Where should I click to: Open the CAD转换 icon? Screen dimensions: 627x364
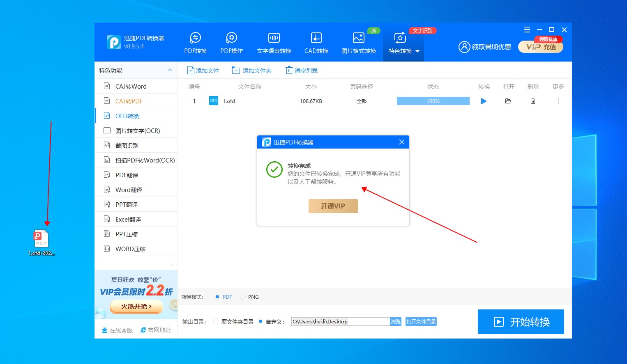click(316, 38)
